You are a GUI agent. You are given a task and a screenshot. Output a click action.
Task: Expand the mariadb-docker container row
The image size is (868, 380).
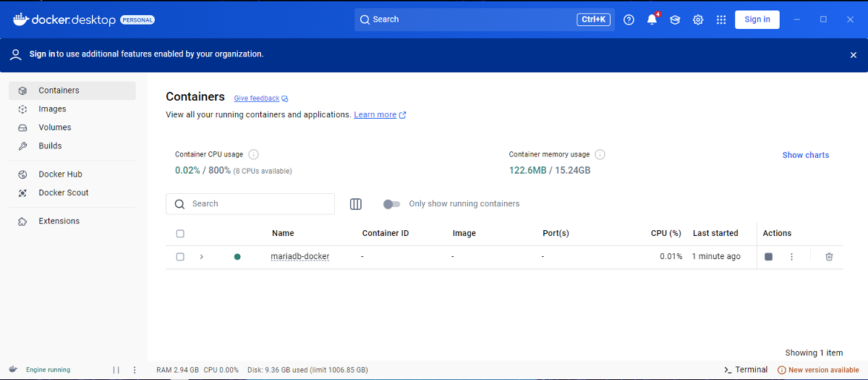point(202,257)
